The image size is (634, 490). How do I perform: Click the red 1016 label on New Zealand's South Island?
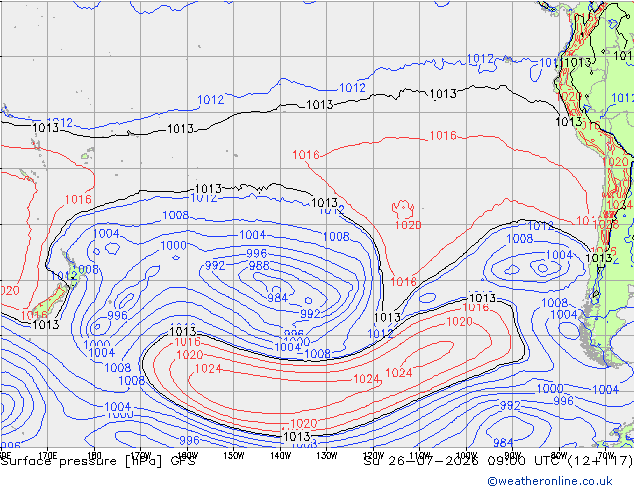[34, 315]
